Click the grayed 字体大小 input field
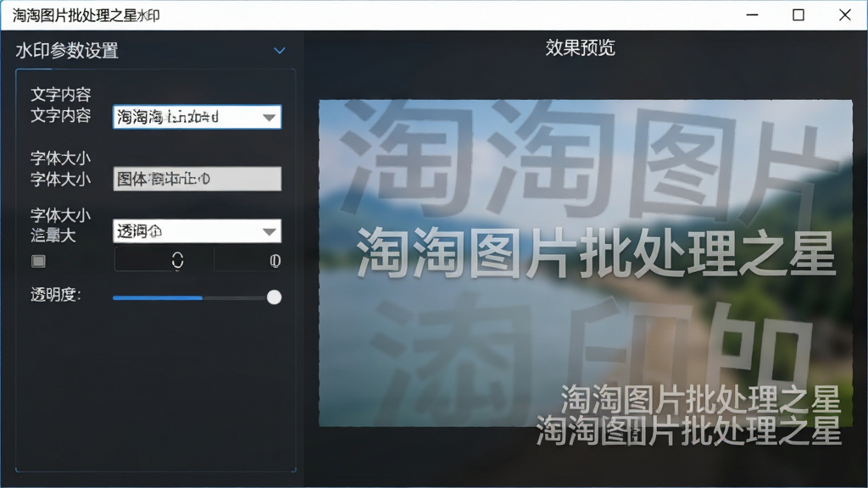The height and width of the screenshot is (488, 868). click(197, 179)
